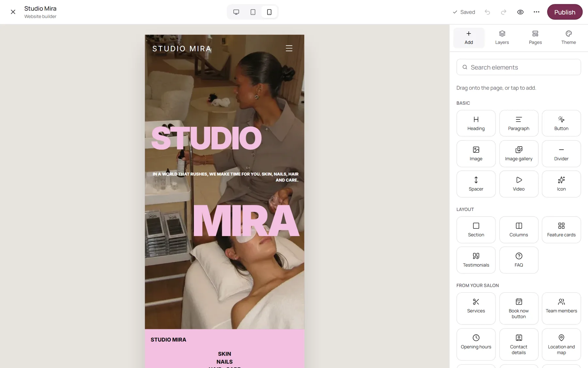Add an Image gallery element
Image resolution: width=588 pixels, height=368 pixels.
(519, 154)
